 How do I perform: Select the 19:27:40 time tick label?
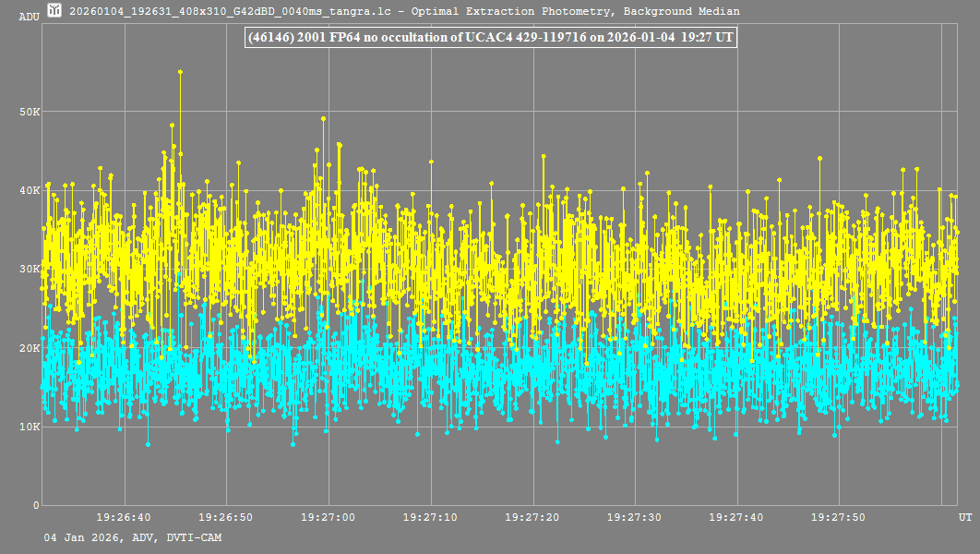(x=736, y=518)
